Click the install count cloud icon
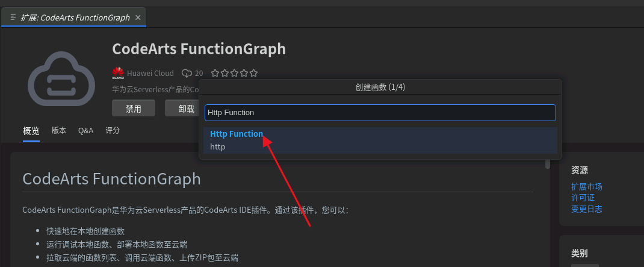This screenshot has width=644, height=267. click(187, 74)
